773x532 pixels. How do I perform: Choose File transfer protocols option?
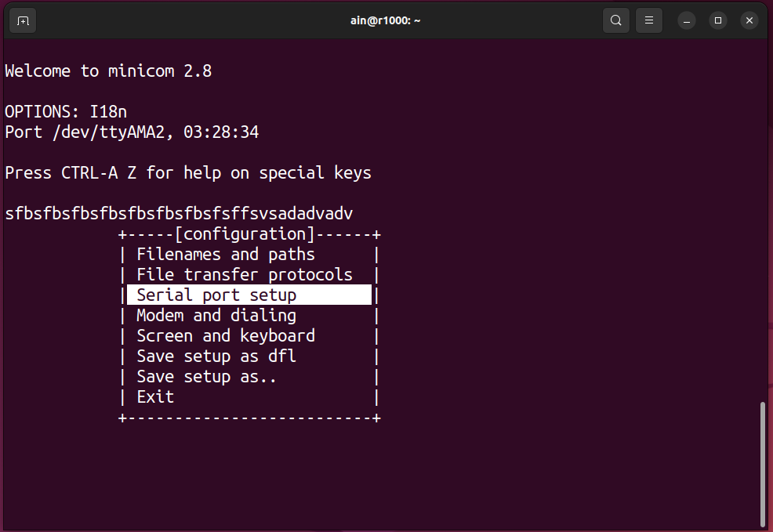coord(245,274)
